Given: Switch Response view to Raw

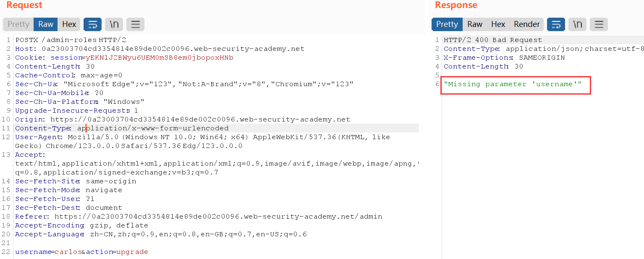Looking at the screenshot, I should tap(475, 24).
